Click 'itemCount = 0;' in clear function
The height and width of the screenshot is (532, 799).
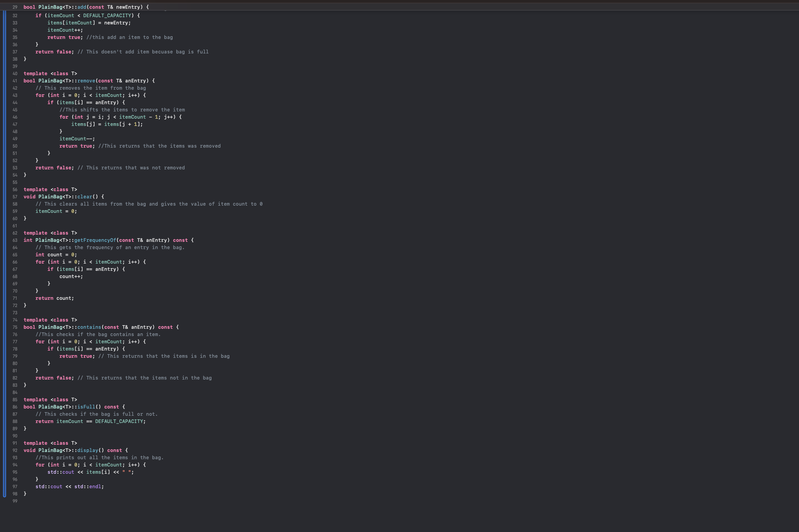pyautogui.click(x=56, y=211)
